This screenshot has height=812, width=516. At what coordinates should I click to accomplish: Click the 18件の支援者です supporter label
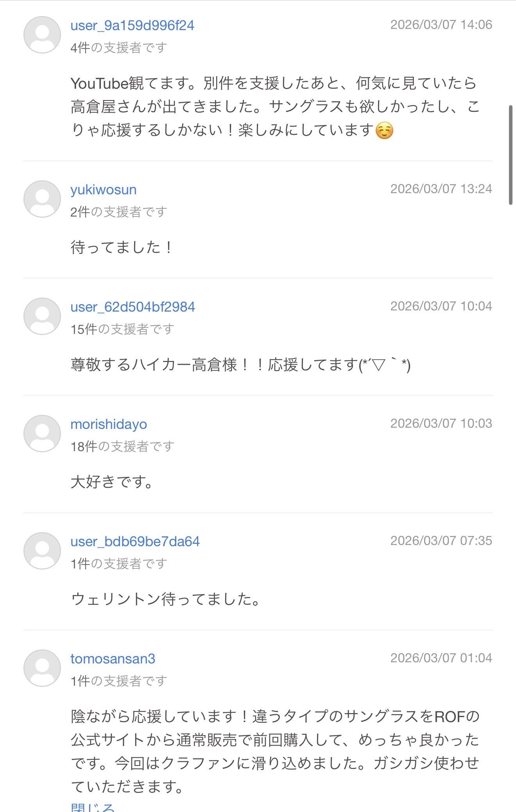click(122, 446)
